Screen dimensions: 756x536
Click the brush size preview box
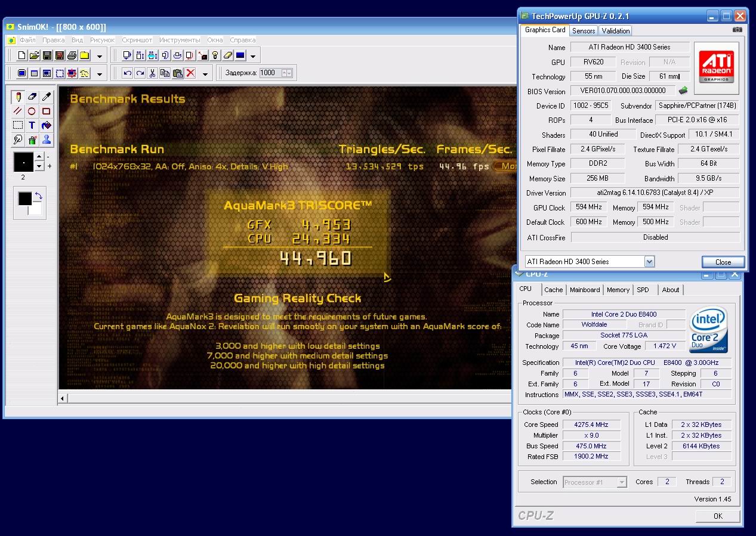point(23,162)
